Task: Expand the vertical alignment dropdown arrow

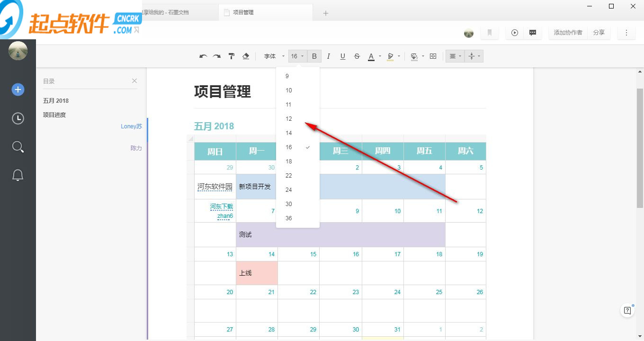Action: (x=479, y=56)
